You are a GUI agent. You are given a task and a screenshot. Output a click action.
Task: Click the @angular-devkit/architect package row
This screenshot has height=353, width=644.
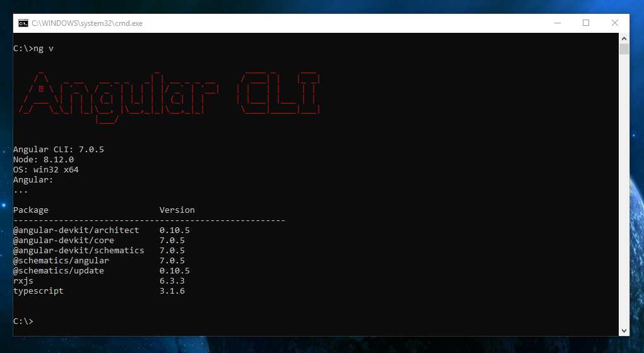coord(102,230)
